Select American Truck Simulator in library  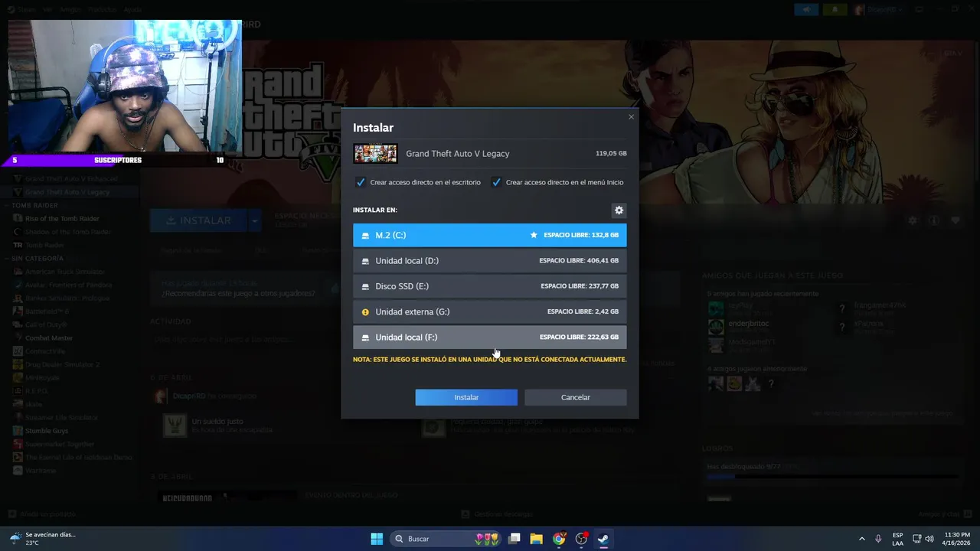coord(65,272)
